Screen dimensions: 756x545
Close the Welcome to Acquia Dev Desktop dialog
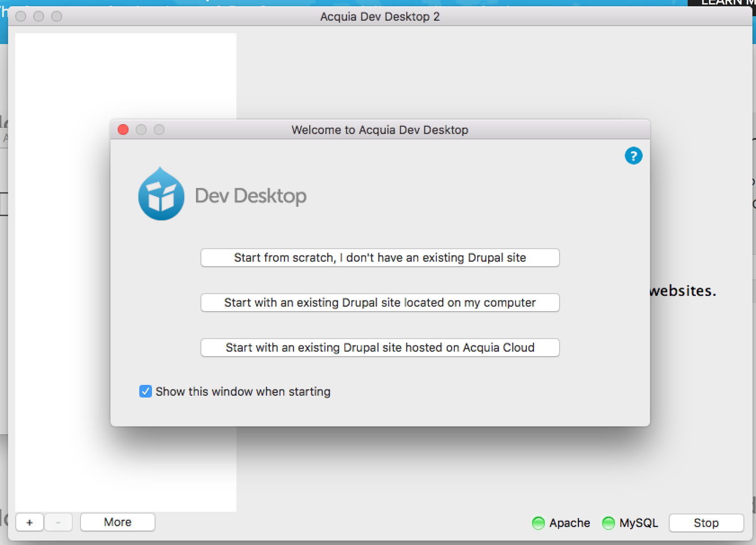(123, 130)
